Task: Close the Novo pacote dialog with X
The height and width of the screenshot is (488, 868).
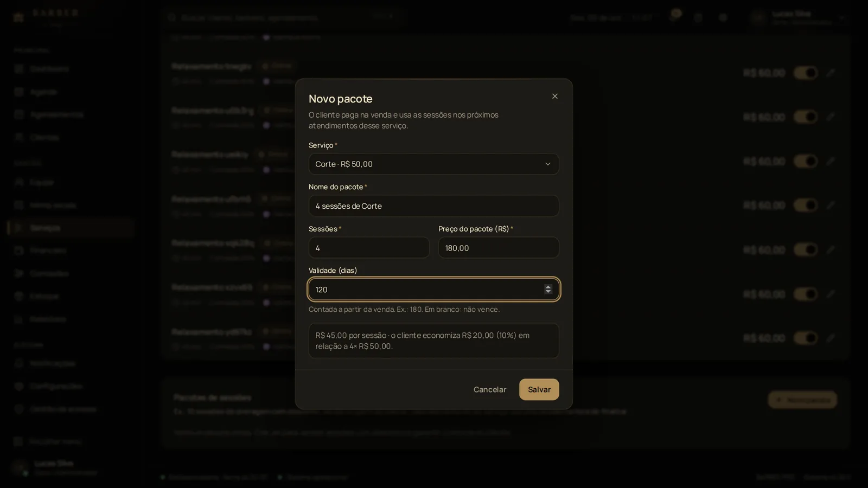Action: [554, 97]
